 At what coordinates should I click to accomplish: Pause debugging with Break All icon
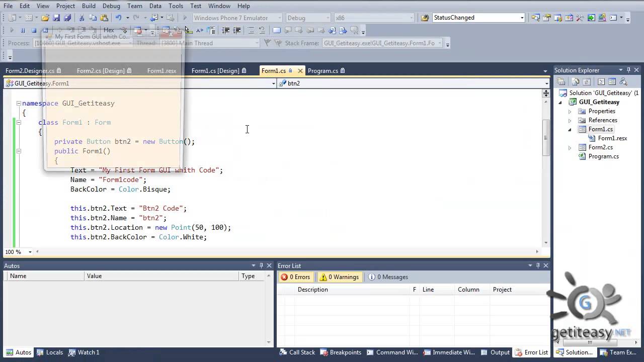23,30
